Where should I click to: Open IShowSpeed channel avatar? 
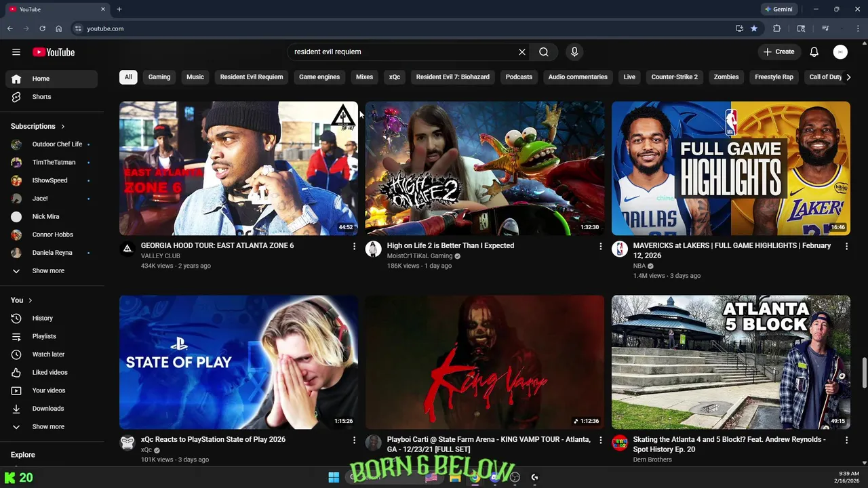click(x=16, y=181)
